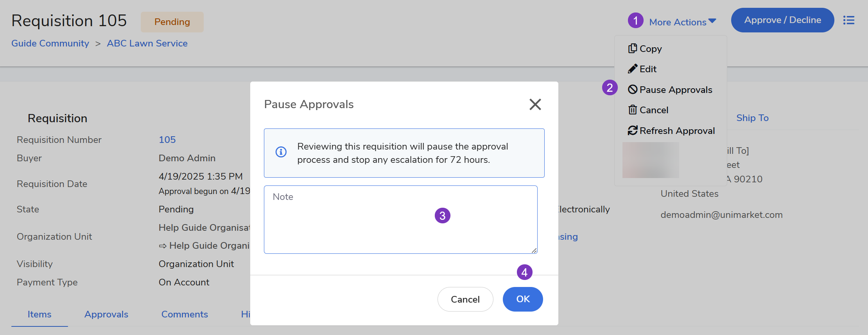Click the info icon in the dialog notice
This screenshot has width=868, height=335.
tap(281, 152)
